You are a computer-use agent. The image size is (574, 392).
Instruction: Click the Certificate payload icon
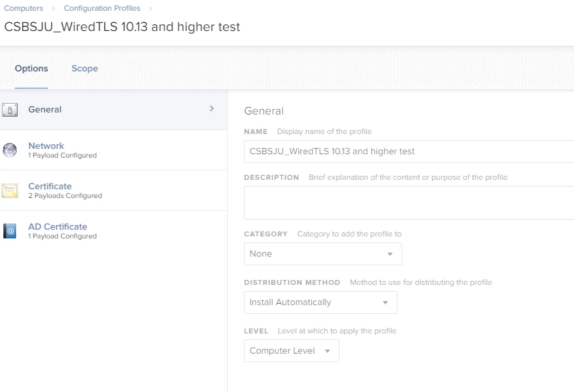[x=10, y=191]
